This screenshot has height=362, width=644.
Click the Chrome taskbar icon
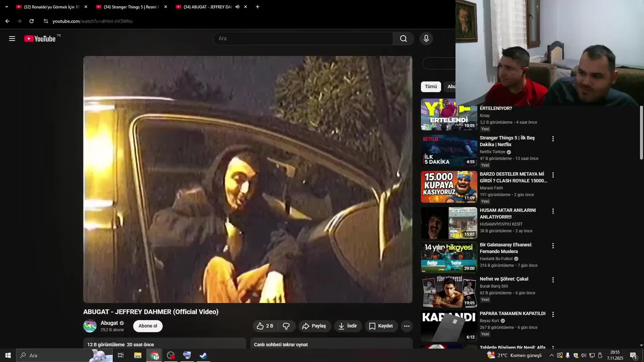(x=154, y=355)
